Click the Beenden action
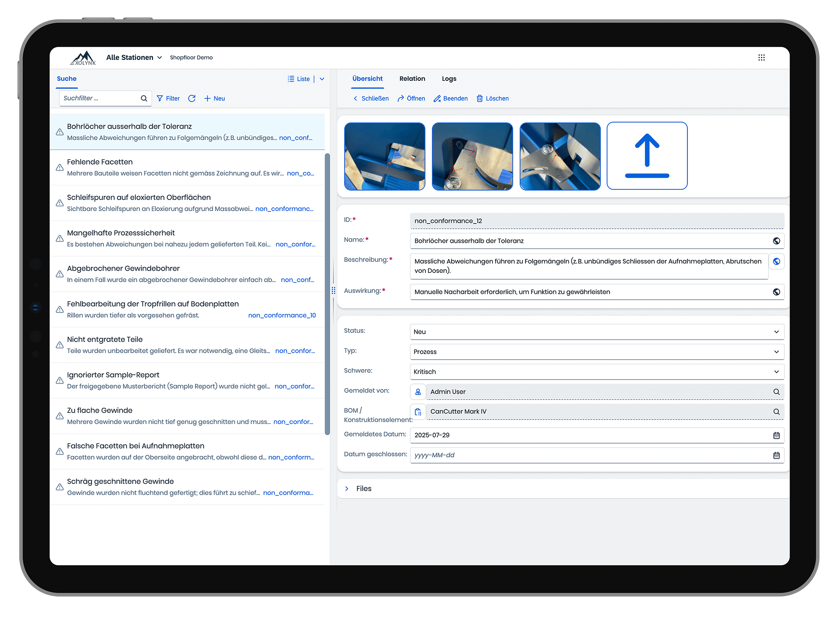 [451, 98]
